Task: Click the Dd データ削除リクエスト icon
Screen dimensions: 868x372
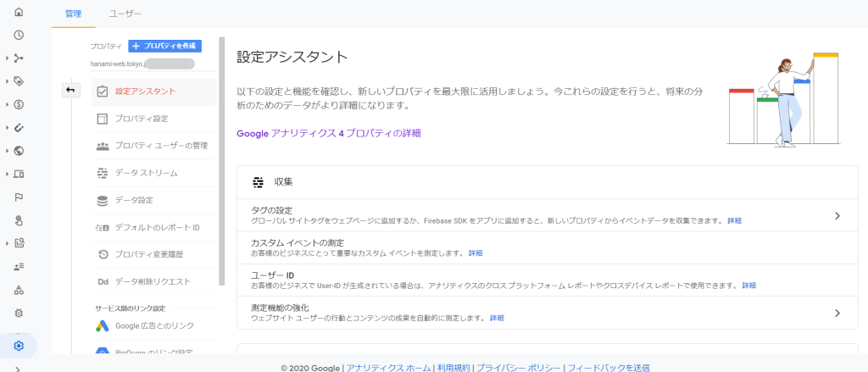Action: [x=103, y=282]
